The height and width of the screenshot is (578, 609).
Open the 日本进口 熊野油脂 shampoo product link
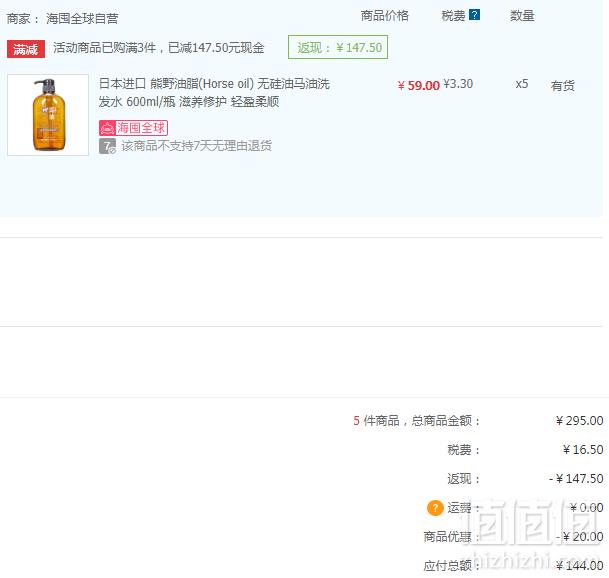[x=214, y=93]
